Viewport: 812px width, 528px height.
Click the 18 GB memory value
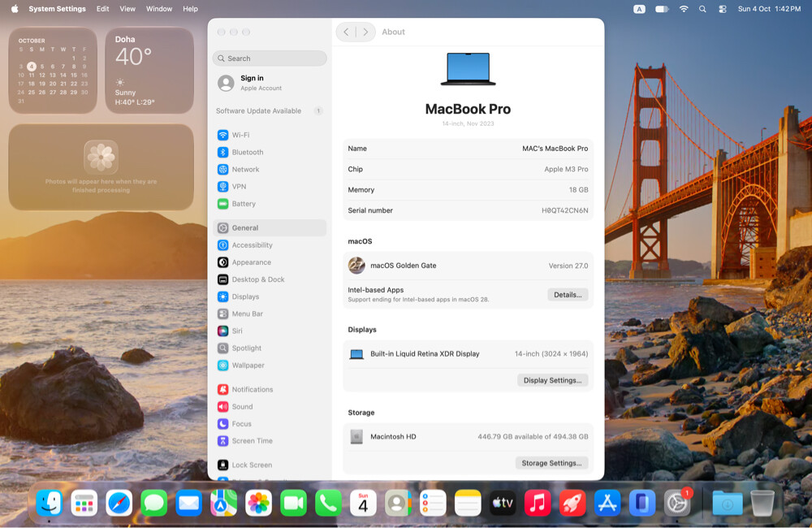coord(578,189)
